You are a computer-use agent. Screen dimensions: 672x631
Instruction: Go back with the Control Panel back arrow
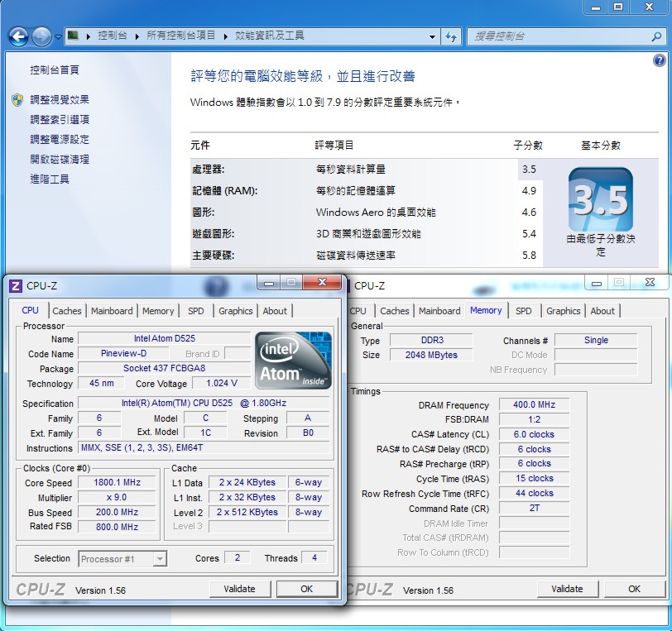[18, 36]
